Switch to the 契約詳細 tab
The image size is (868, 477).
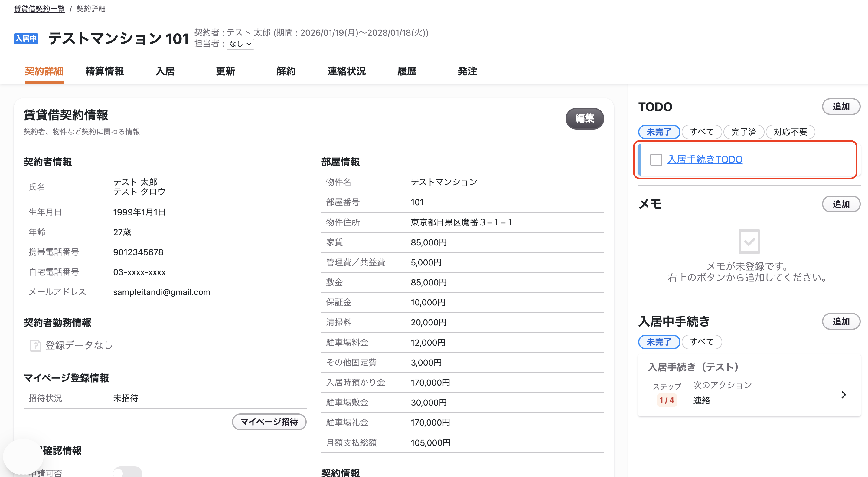[44, 71]
